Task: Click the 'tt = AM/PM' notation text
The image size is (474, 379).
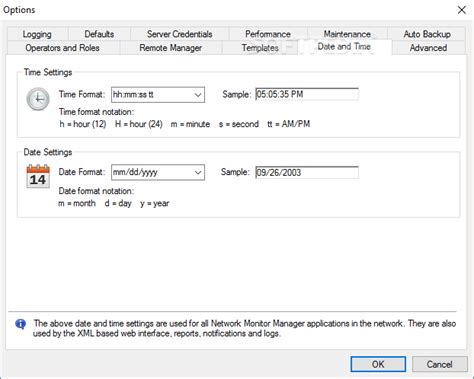Action: 289,124
